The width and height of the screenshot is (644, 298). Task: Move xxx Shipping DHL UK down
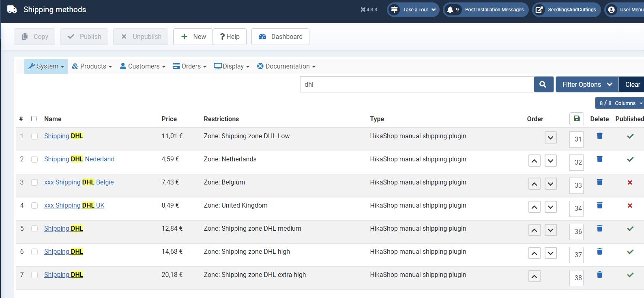click(x=550, y=207)
